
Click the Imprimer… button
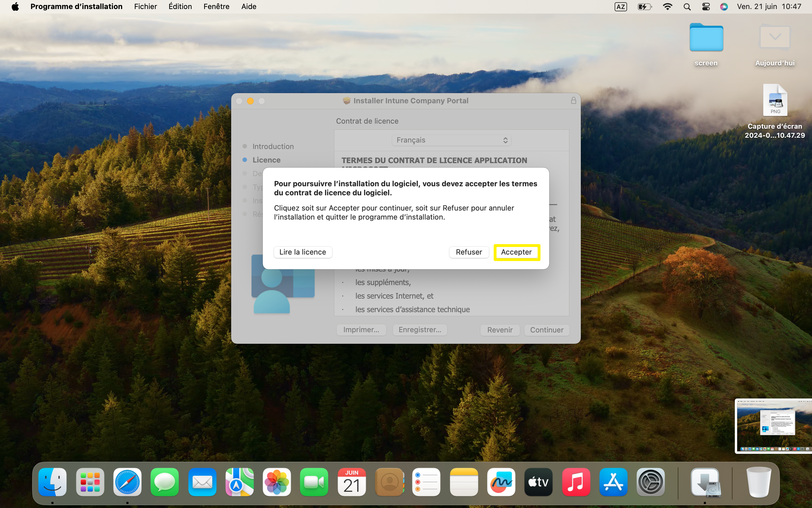coord(361,330)
